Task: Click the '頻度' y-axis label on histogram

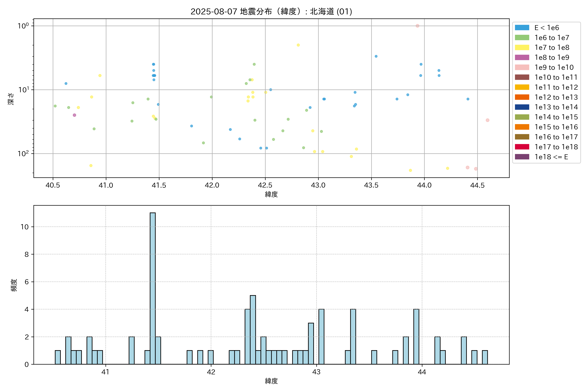Action: tap(14, 285)
